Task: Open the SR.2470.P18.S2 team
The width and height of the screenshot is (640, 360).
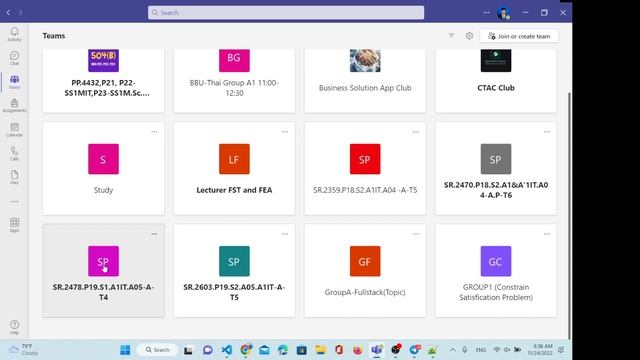Action: [x=496, y=168]
